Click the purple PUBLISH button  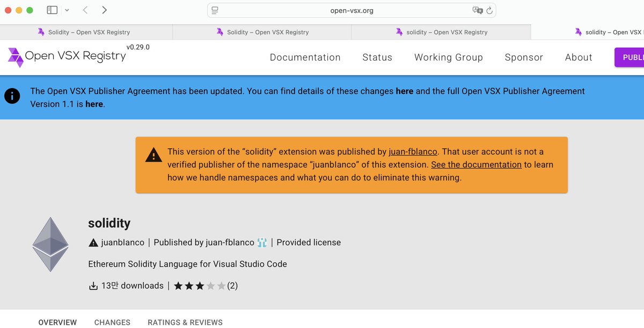[630, 57]
